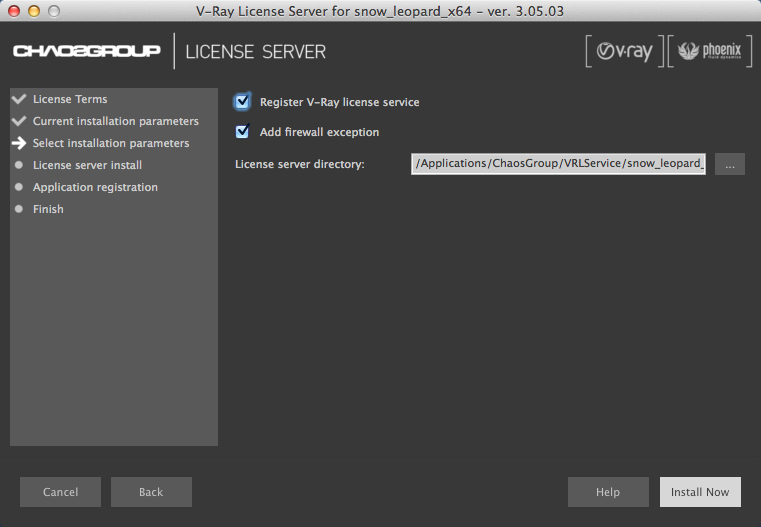
Task: Click the License server install step label
Action: point(87,165)
